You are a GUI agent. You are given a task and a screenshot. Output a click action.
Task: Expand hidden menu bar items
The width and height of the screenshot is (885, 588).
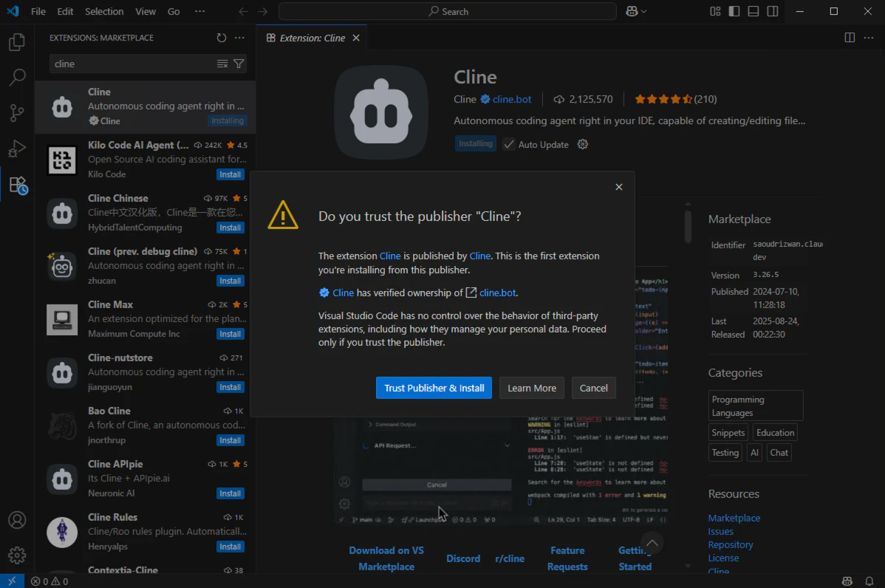[x=199, y=11]
